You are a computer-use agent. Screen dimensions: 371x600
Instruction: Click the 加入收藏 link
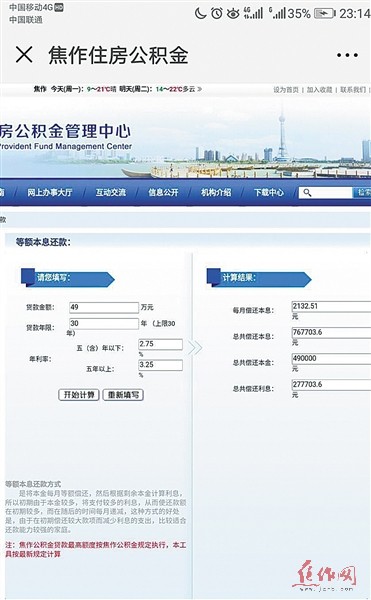pyautogui.click(x=319, y=90)
